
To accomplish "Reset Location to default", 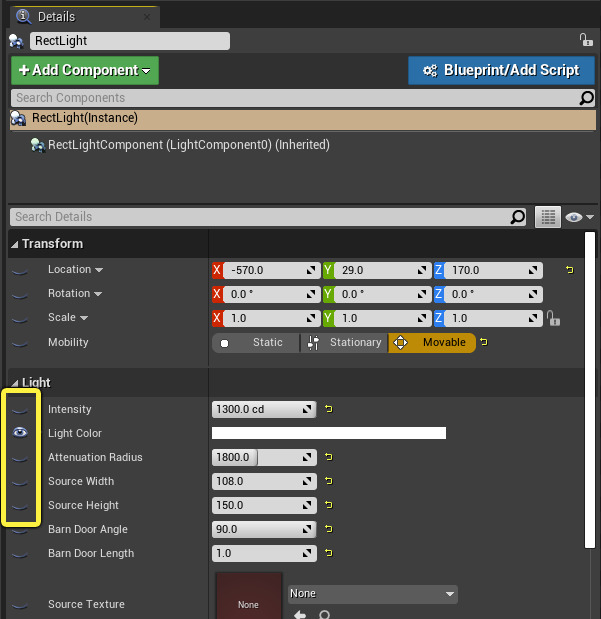I will [x=569, y=270].
